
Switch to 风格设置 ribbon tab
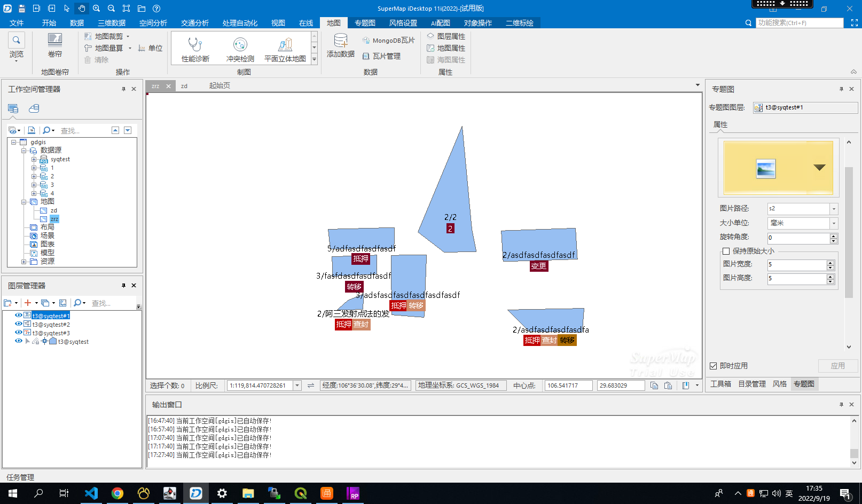tap(403, 23)
